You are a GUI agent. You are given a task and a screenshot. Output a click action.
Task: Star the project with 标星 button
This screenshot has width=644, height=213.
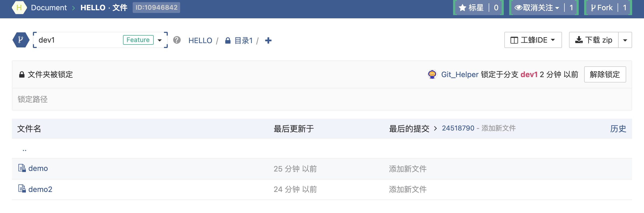point(471,8)
